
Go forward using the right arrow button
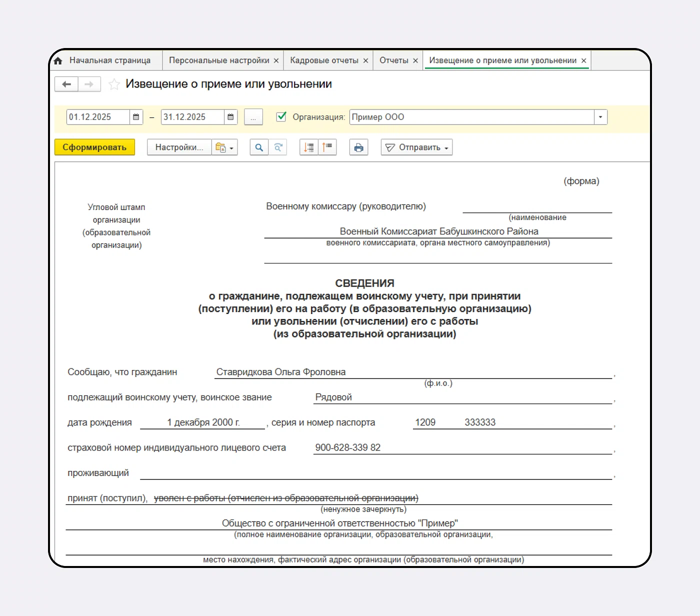pyautogui.click(x=89, y=84)
